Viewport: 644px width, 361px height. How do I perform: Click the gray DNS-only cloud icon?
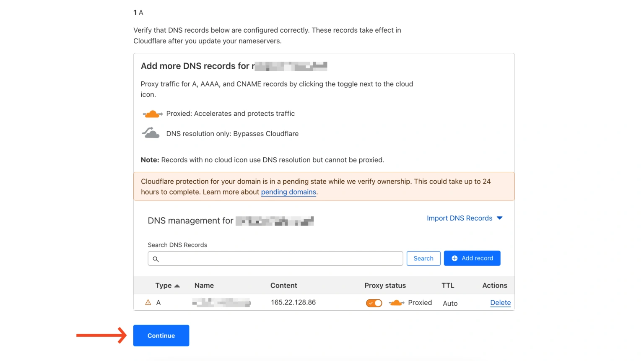(151, 133)
